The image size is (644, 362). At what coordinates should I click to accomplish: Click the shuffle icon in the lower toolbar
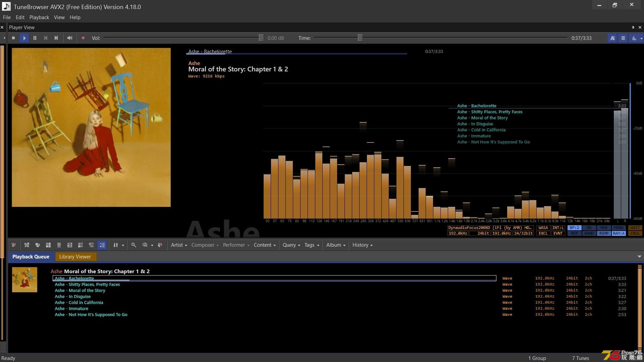[27, 245]
